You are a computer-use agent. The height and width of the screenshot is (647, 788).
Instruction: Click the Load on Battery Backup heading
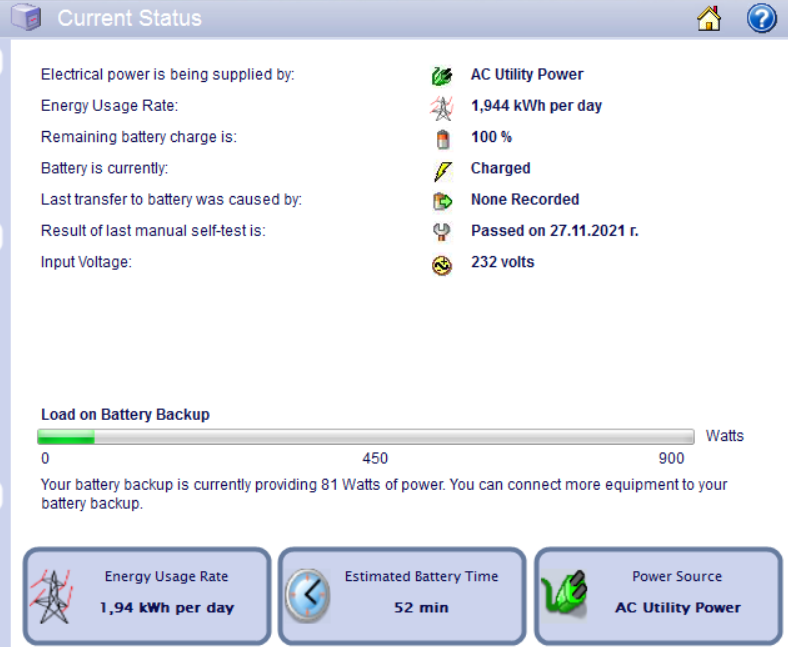click(125, 414)
